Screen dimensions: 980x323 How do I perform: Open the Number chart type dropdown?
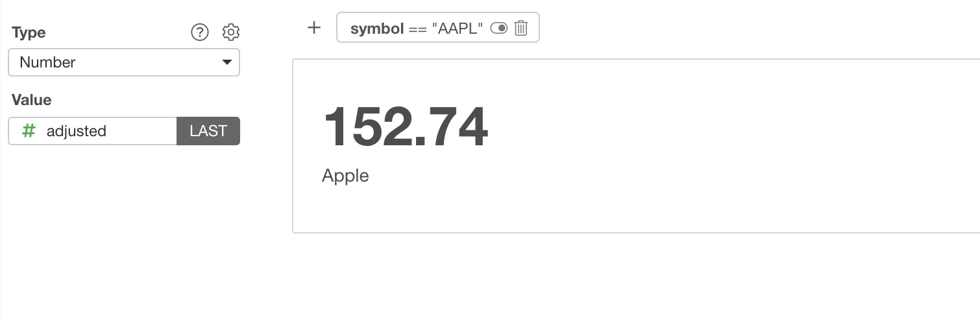[124, 62]
